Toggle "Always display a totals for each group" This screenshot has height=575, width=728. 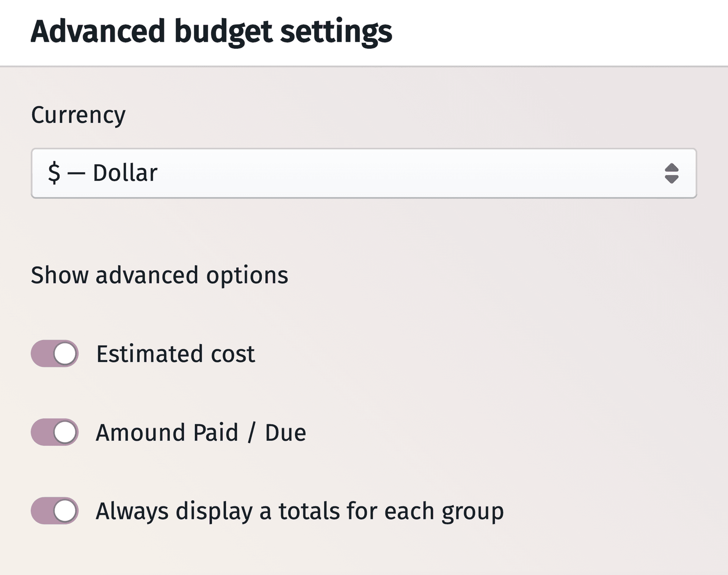[55, 511]
